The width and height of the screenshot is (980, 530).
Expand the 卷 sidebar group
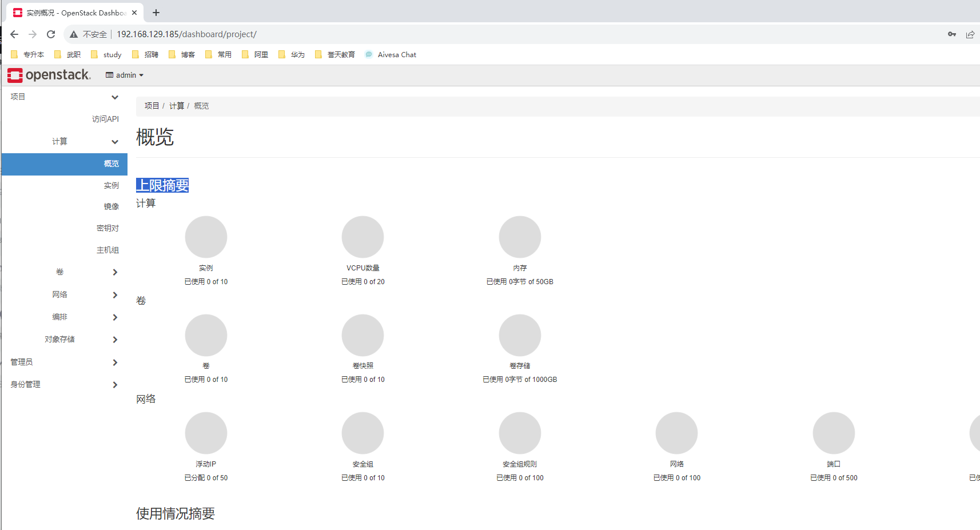(65, 272)
